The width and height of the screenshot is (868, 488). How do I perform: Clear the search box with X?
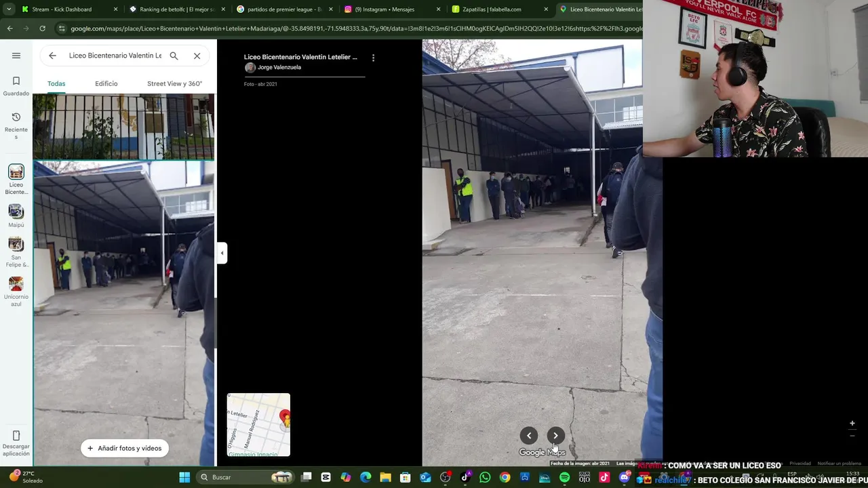click(x=197, y=56)
